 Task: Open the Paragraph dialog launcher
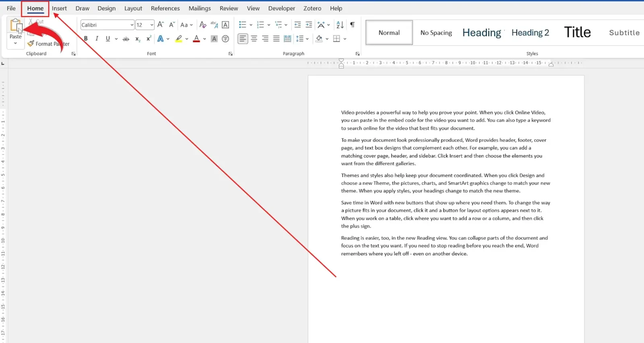357,54
